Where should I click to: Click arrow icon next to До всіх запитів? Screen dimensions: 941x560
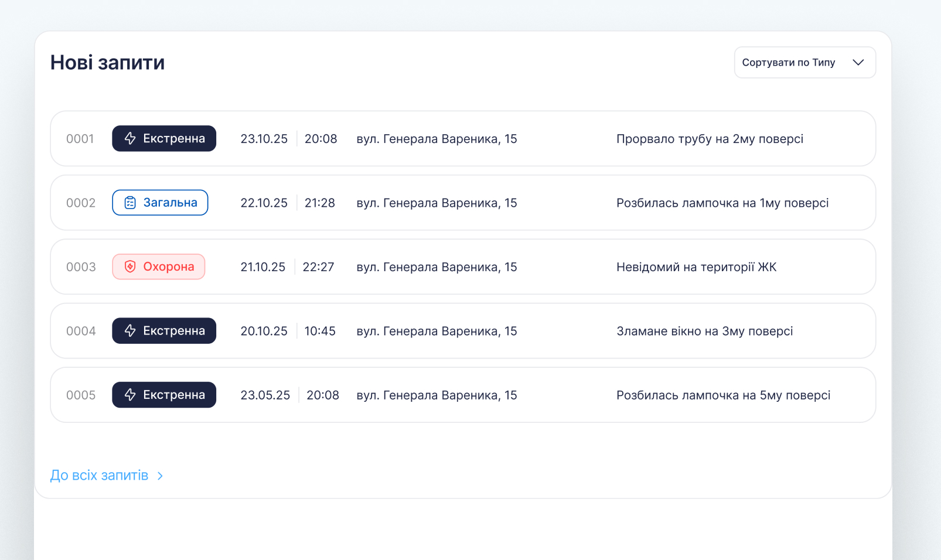click(160, 476)
